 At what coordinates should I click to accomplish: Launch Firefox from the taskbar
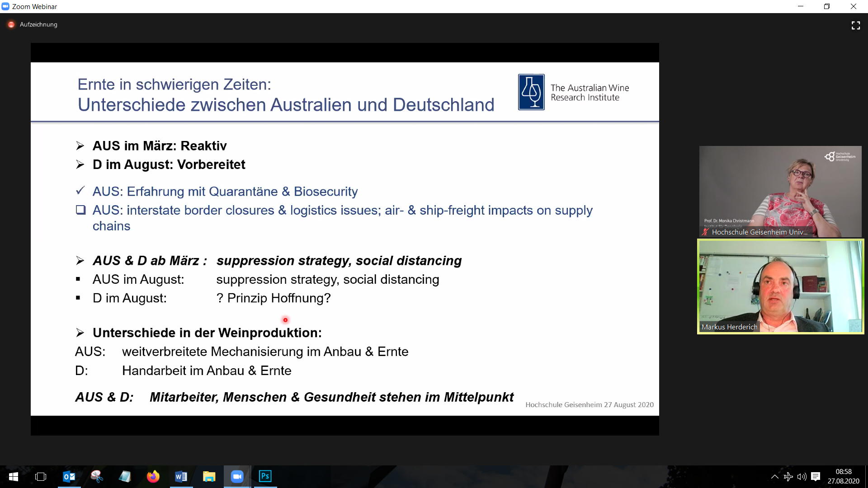153,477
